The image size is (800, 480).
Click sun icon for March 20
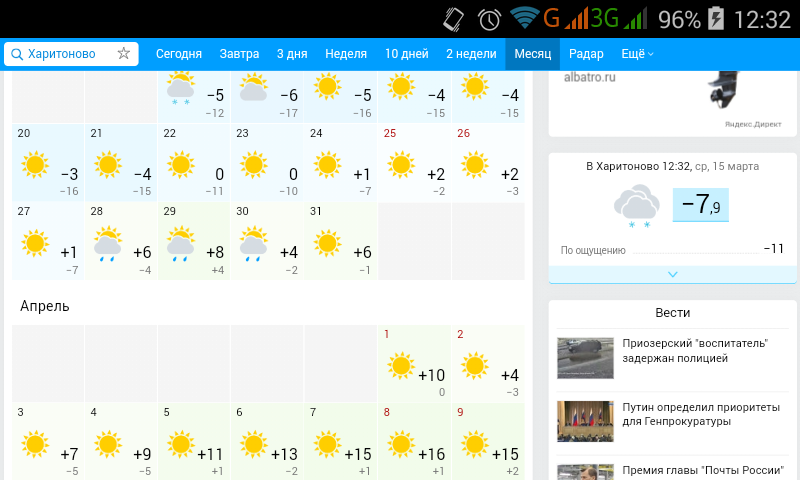[x=35, y=165]
